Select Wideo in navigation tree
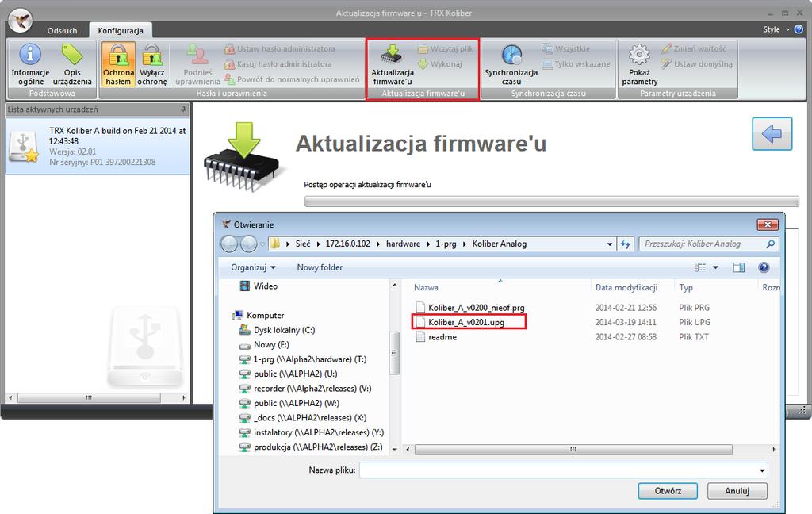The image size is (812, 514). point(259,286)
